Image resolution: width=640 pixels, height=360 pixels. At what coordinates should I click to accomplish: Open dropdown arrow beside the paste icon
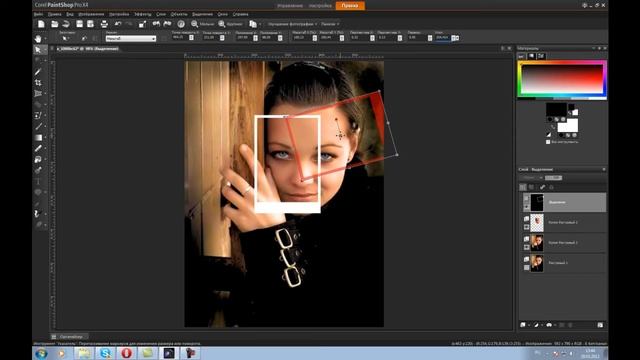tap(260, 24)
